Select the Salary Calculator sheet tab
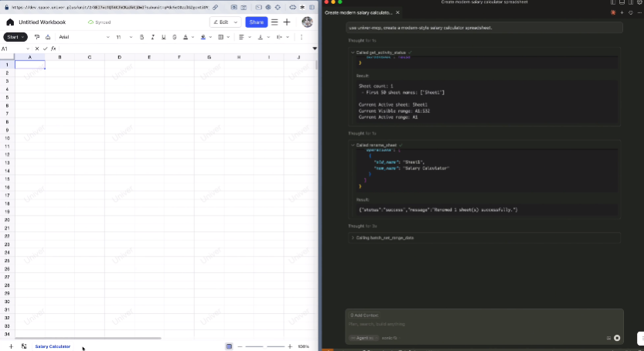 click(53, 346)
